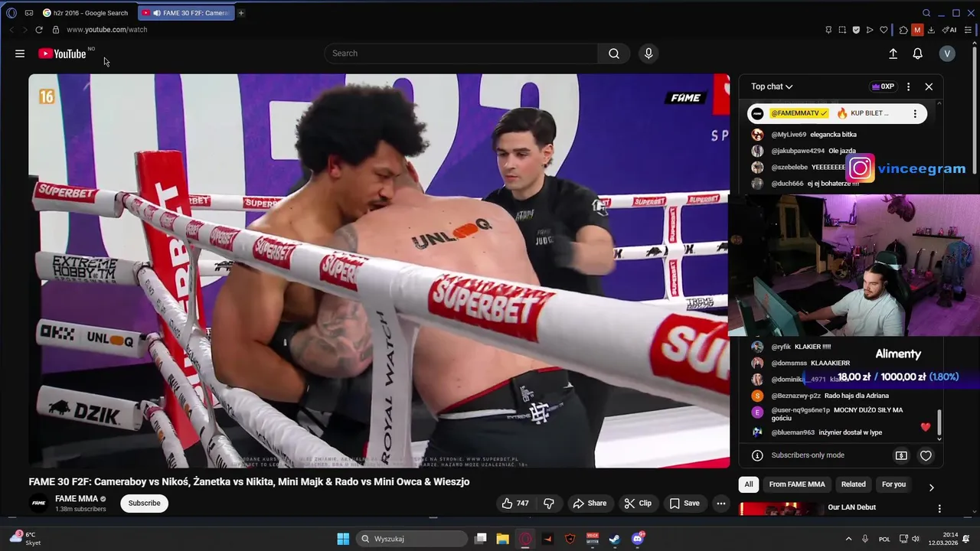Click the Clip button
This screenshot has height=551, width=980.
click(637, 503)
